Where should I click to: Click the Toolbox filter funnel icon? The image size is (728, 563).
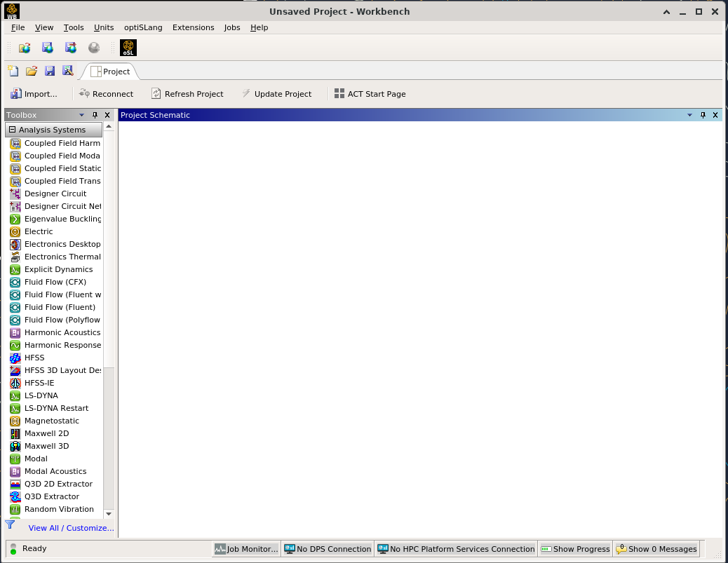coord(10,525)
